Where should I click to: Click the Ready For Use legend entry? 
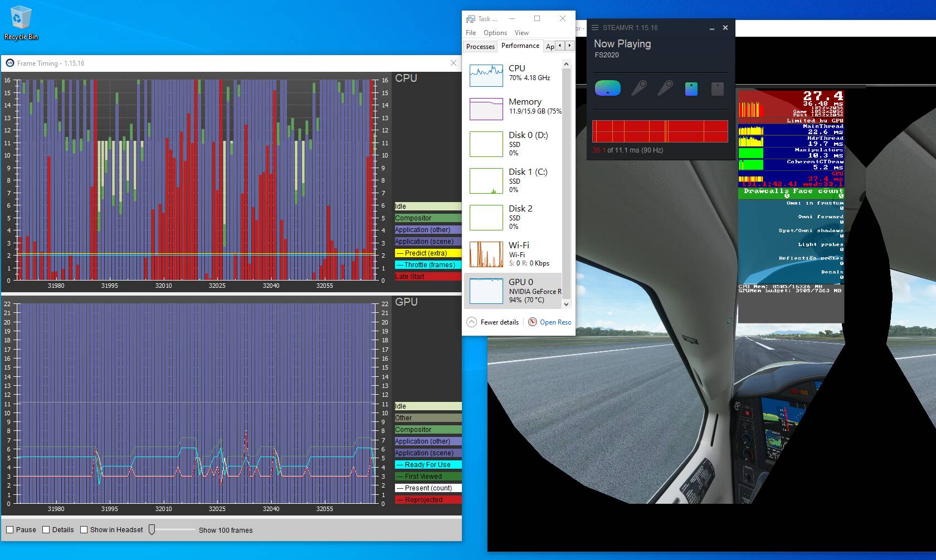click(428, 465)
